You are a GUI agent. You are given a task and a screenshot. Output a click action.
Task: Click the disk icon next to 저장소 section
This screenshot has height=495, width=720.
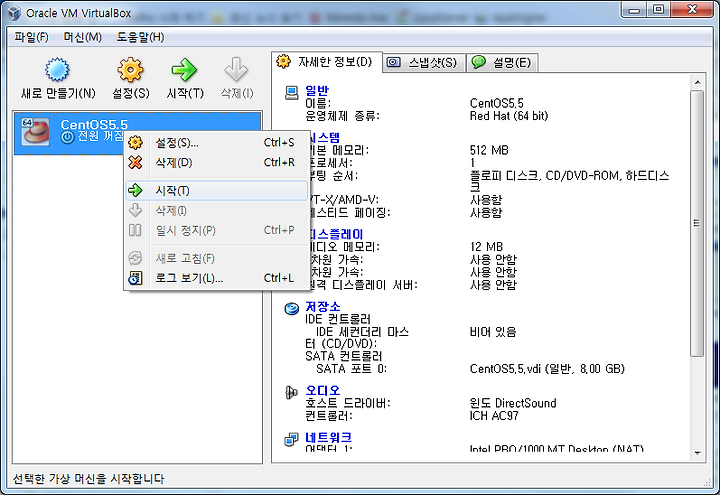pos(292,309)
